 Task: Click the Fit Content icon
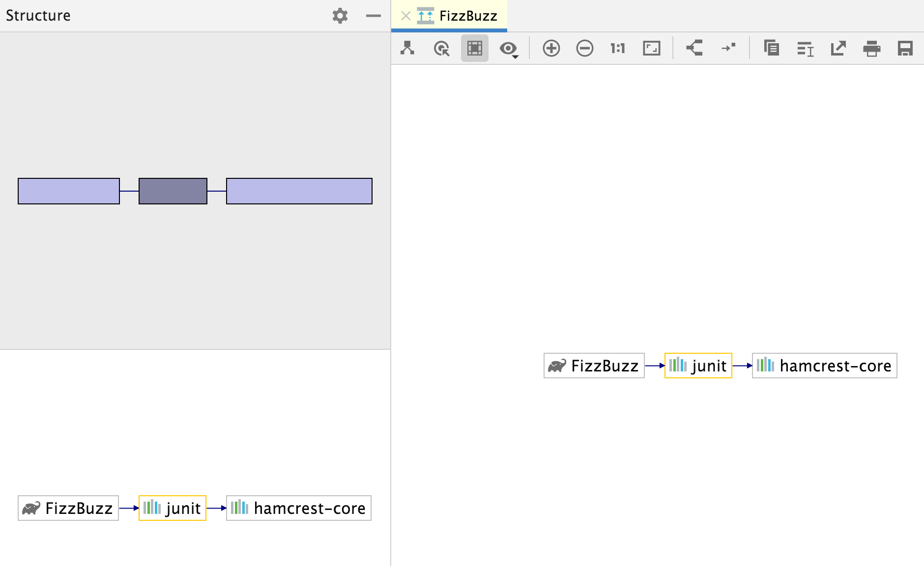click(x=651, y=48)
